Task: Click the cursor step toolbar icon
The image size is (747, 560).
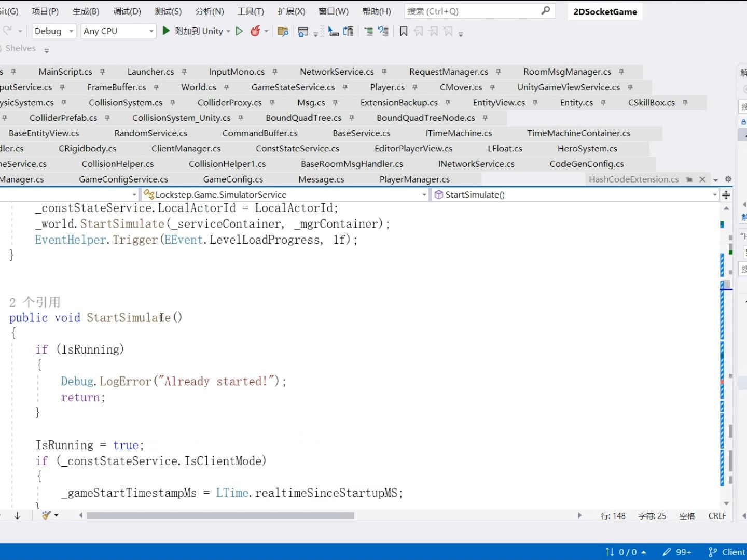Action: point(333,32)
